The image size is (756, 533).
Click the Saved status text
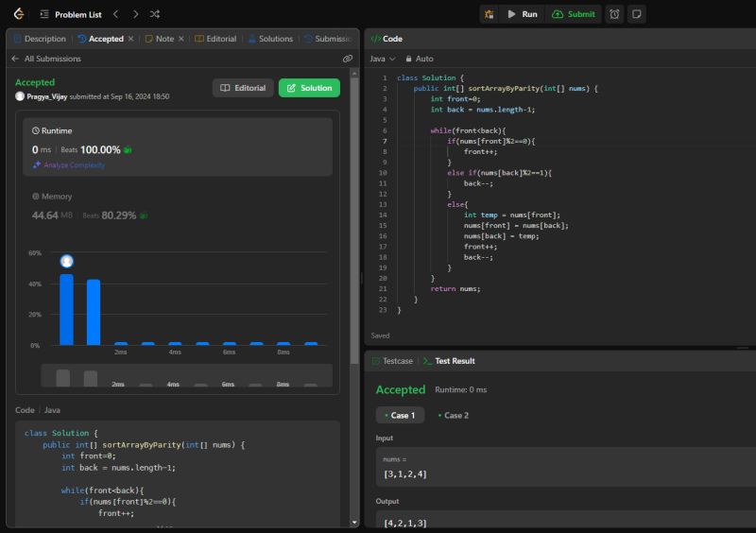[380, 335]
